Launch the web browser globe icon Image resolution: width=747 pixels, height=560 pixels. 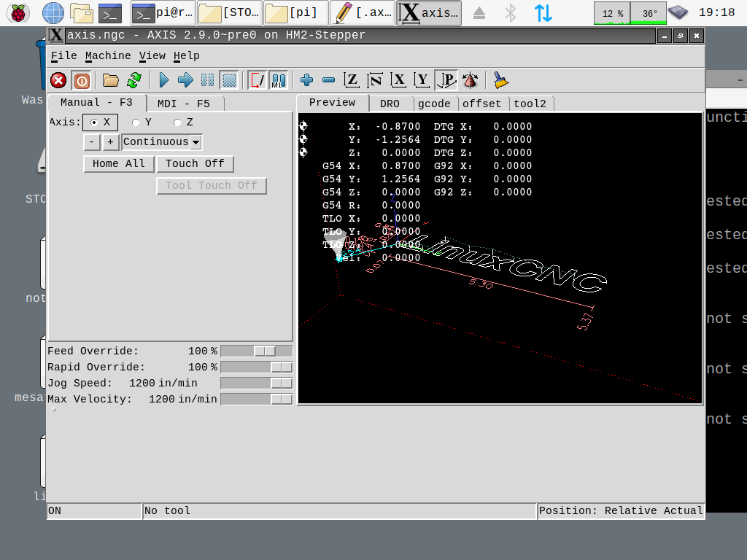tap(53, 13)
